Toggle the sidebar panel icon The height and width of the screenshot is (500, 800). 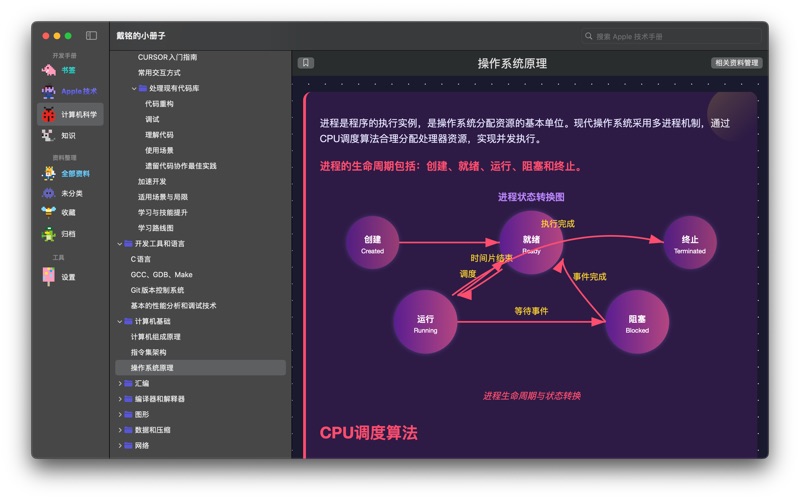(x=91, y=35)
